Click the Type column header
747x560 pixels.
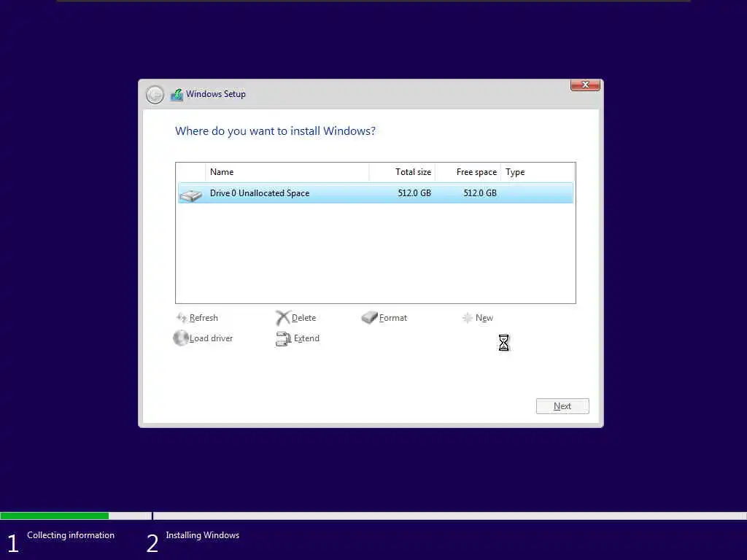click(x=538, y=172)
